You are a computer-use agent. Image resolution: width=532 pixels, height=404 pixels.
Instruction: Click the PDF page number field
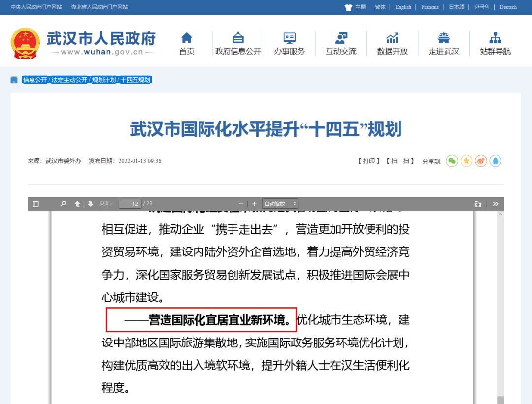[x=130, y=204]
